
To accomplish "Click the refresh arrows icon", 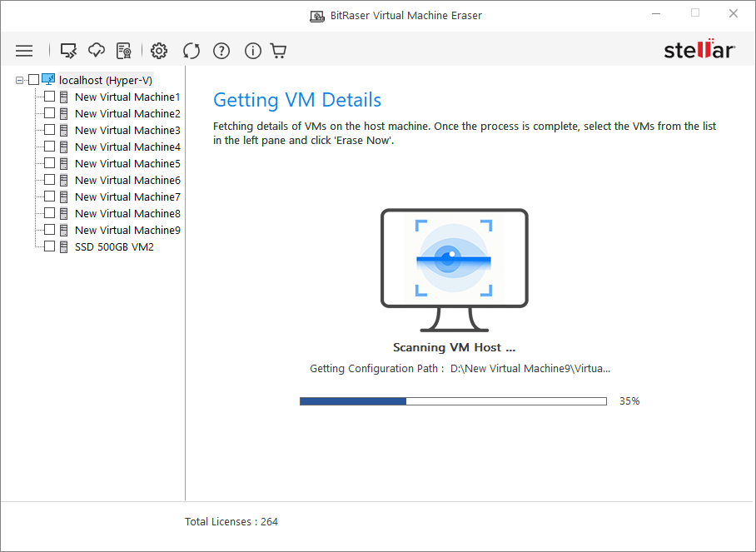I will 191,51.
